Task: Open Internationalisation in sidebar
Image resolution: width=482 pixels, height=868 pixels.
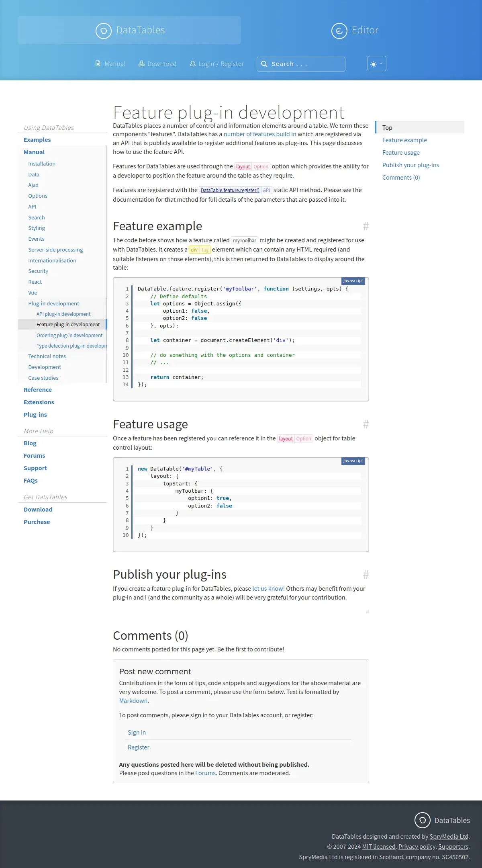Action: click(52, 260)
